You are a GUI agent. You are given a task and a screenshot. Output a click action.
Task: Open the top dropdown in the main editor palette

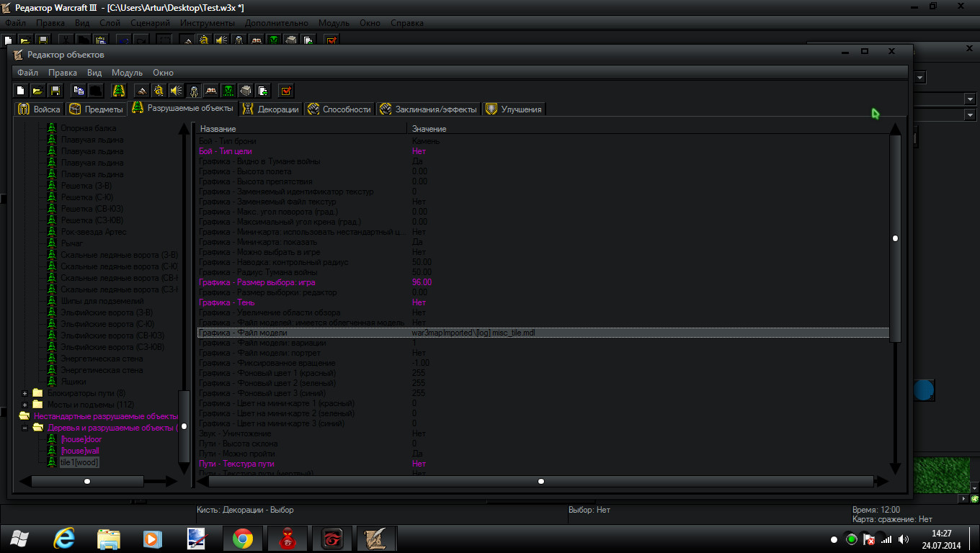[x=920, y=77]
